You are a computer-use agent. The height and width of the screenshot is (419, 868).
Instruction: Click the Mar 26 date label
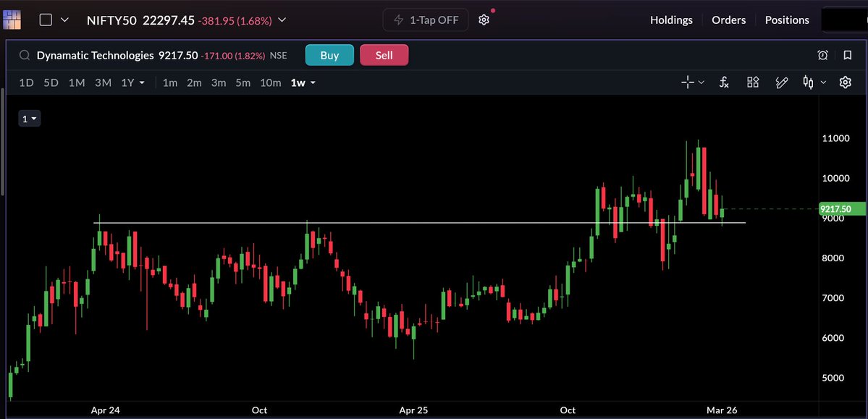coord(722,410)
